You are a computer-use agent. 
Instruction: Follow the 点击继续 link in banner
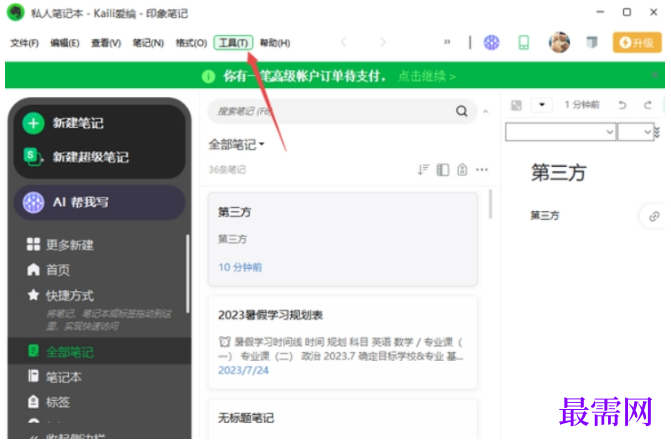click(427, 77)
